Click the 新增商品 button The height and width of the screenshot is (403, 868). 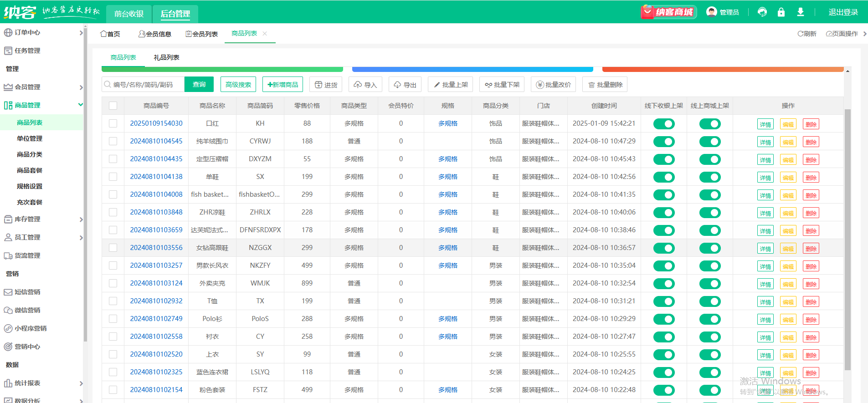[283, 84]
